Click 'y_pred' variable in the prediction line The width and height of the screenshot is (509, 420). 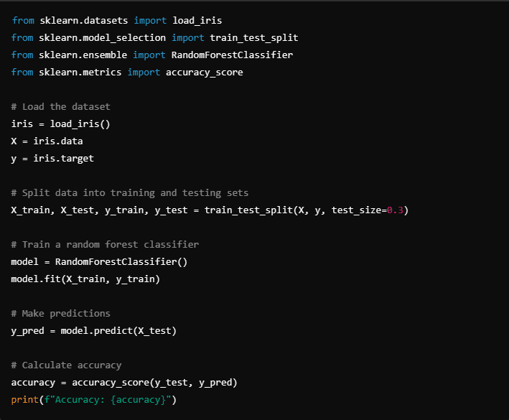[x=27, y=331]
